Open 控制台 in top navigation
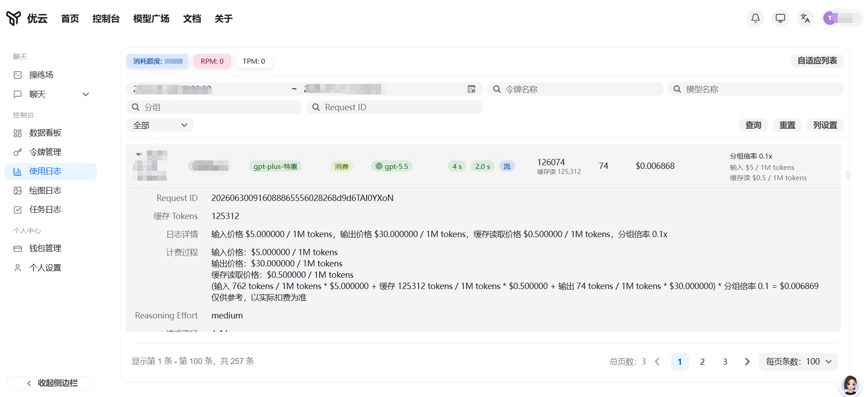868x397 pixels. (x=106, y=19)
